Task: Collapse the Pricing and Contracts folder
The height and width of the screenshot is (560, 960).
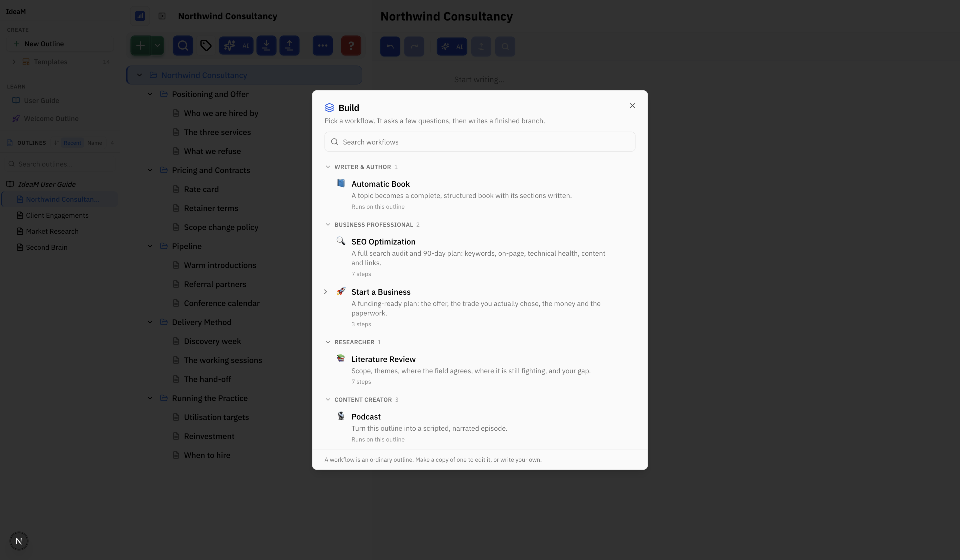Action: tap(150, 170)
